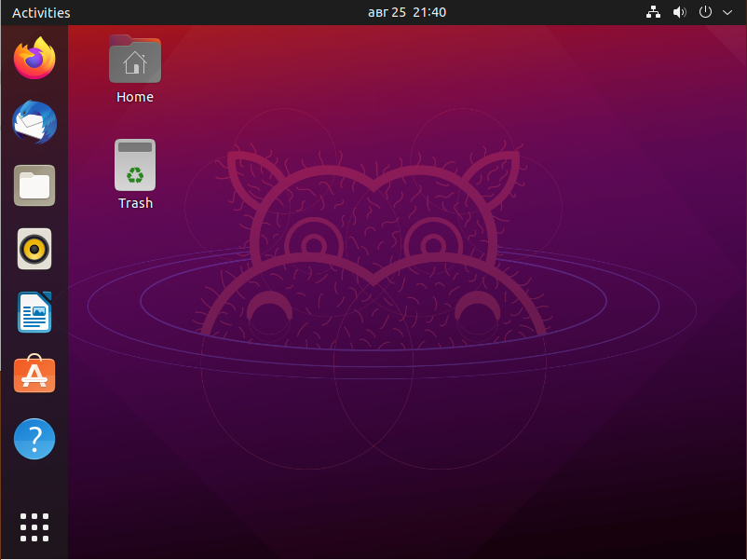747x560 pixels.
Task: Open the Help question mark icon
Action: (x=34, y=439)
